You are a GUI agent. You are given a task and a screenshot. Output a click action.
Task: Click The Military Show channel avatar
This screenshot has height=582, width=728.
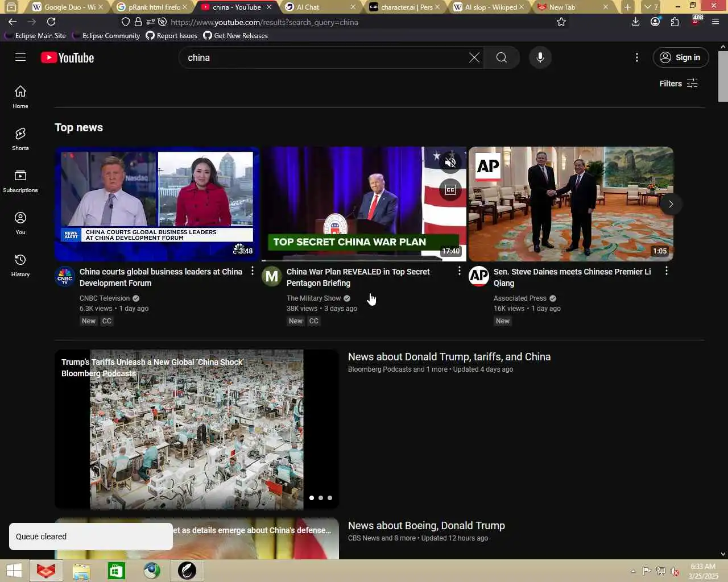coord(272,277)
